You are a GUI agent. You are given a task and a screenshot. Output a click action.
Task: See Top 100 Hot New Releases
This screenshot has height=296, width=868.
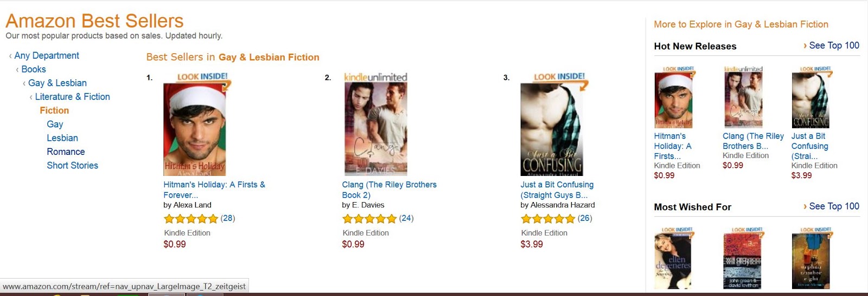tap(833, 46)
